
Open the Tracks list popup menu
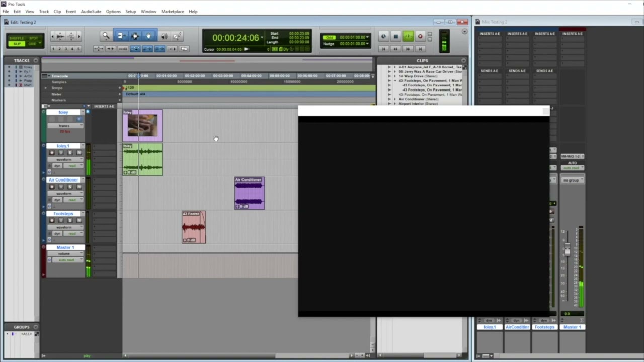point(36,60)
